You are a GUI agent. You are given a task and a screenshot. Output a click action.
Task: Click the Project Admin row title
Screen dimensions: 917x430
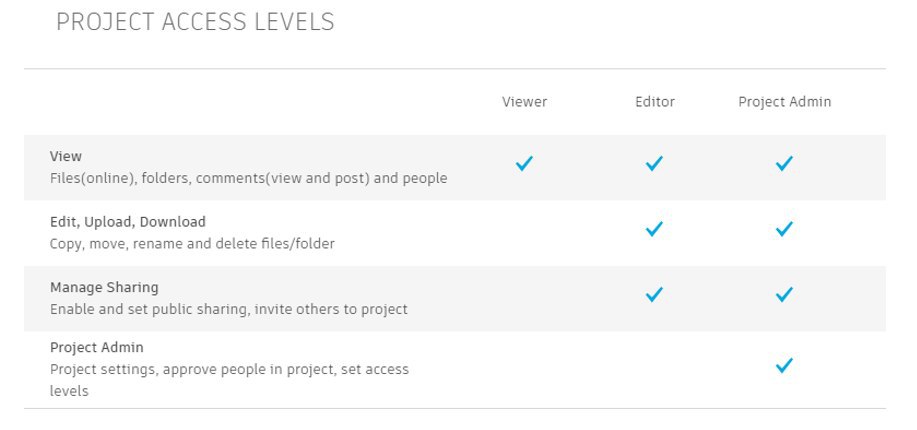pos(96,348)
